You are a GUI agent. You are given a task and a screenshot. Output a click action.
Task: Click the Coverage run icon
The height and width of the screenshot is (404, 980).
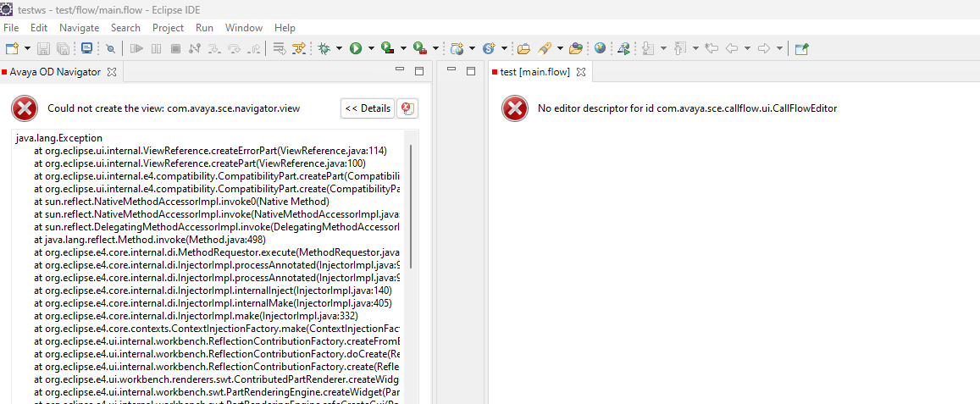(x=387, y=48)
